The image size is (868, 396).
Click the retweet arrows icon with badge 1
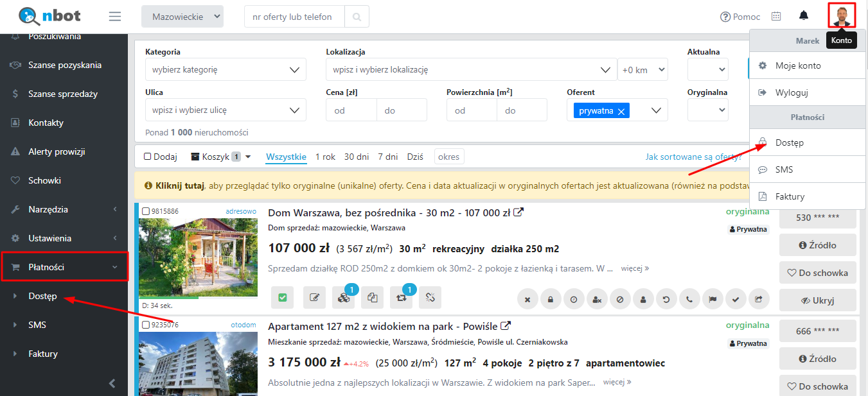coord(402,298)
